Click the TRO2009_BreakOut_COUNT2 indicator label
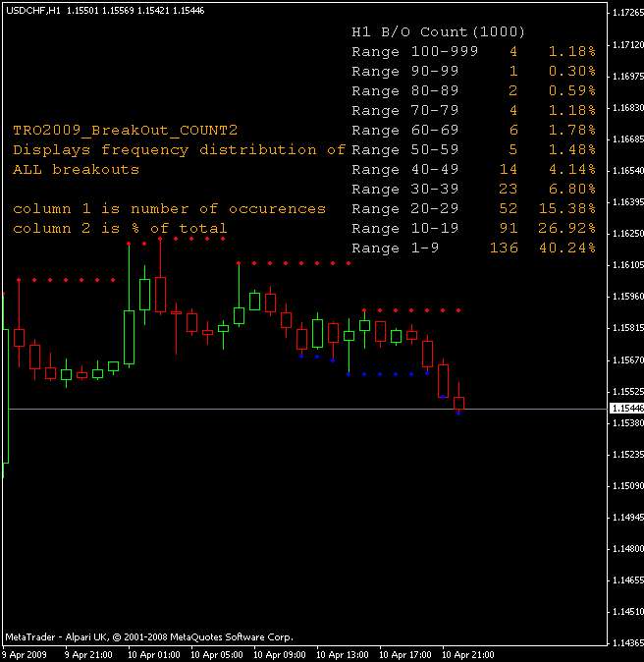 [125, 130]
